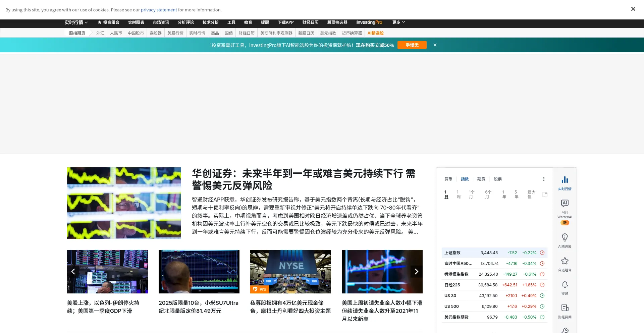
Task: Open 市场资讯 in top navigation
Action: click(161, 22)
